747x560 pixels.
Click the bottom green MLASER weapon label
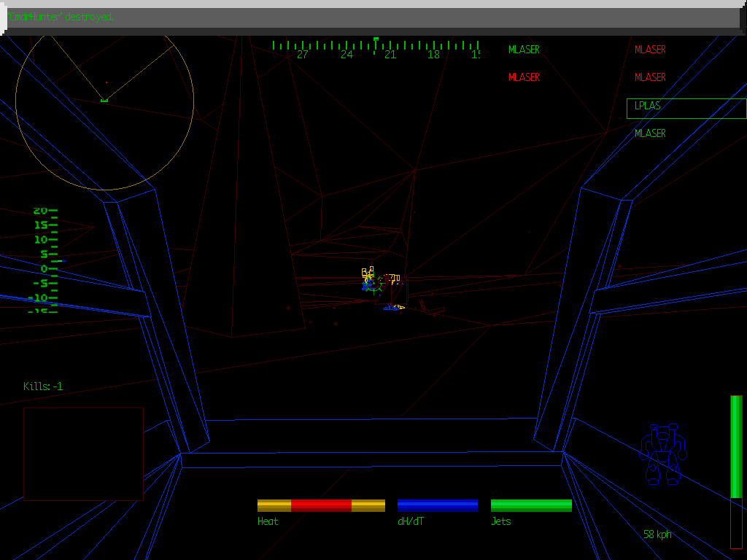pyautogui.click(x=650, y=133)
